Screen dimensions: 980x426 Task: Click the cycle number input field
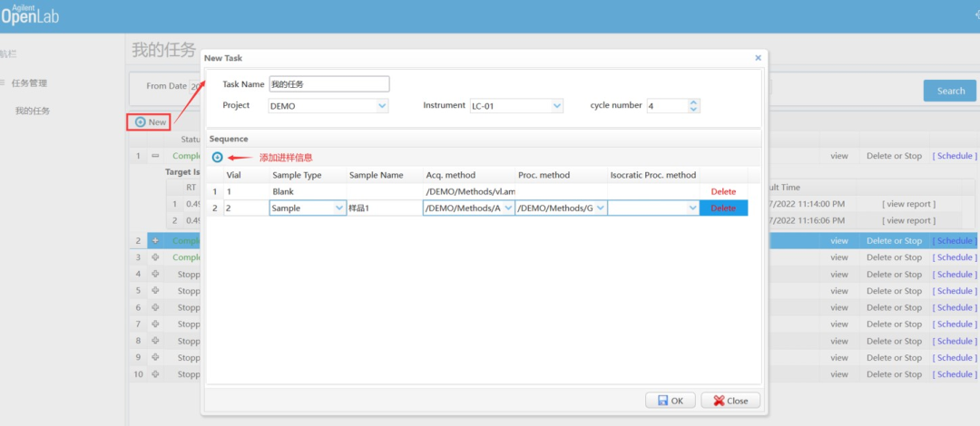click(667, 106)
